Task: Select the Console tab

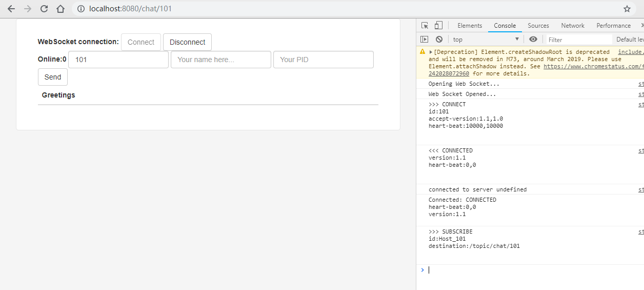Action: click(505, 25)
